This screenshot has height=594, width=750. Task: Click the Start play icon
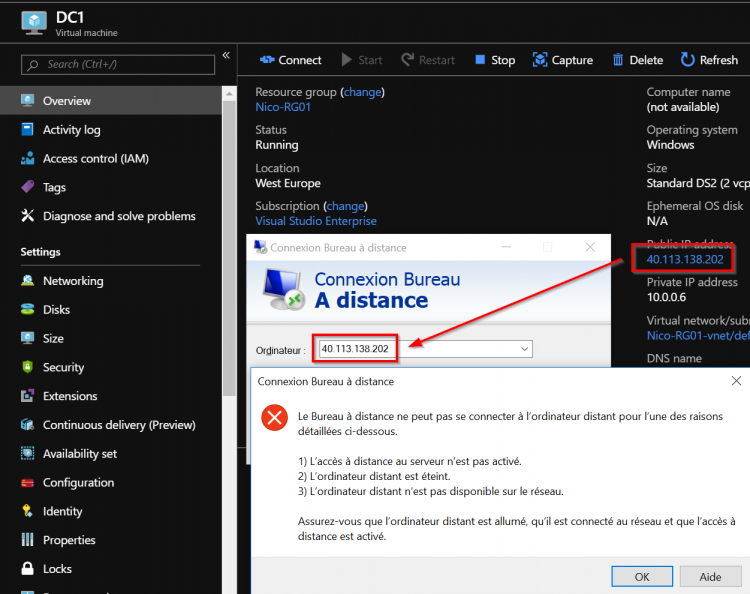(346, 60)
